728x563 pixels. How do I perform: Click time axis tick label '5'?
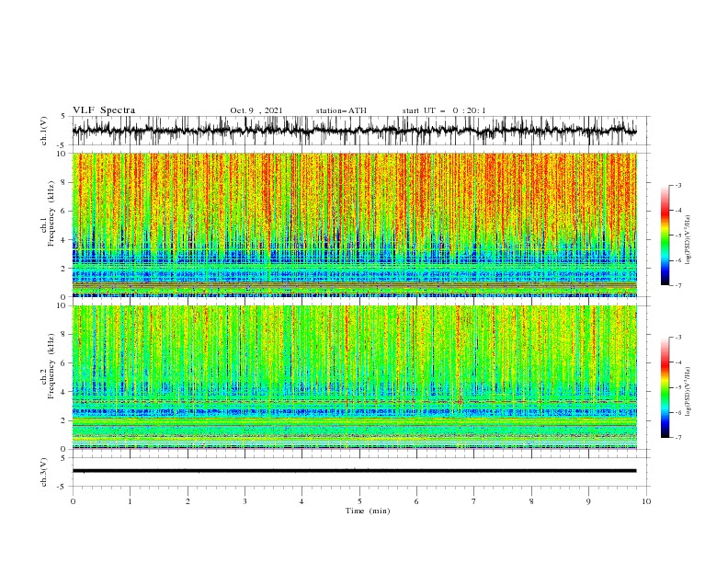[x=359, y=501]
